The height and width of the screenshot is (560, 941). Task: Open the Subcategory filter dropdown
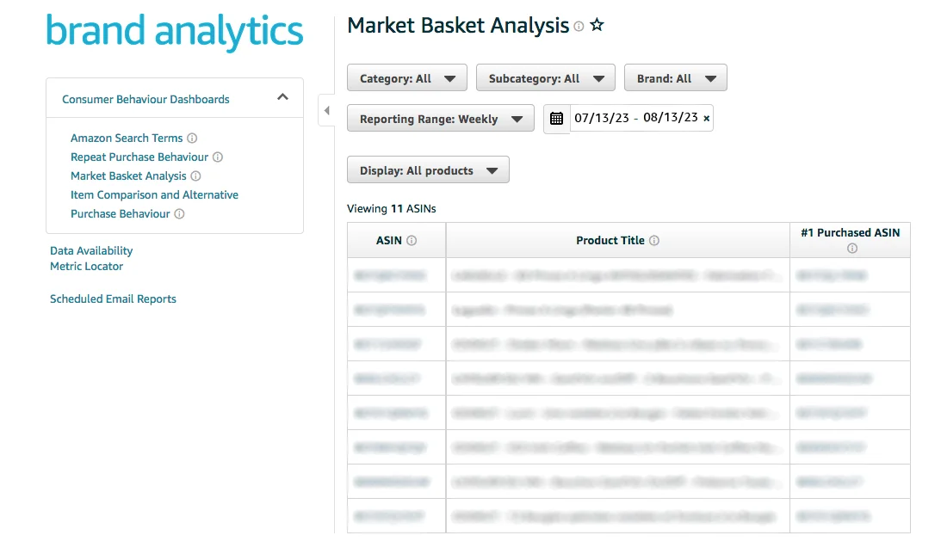point(545,77)
